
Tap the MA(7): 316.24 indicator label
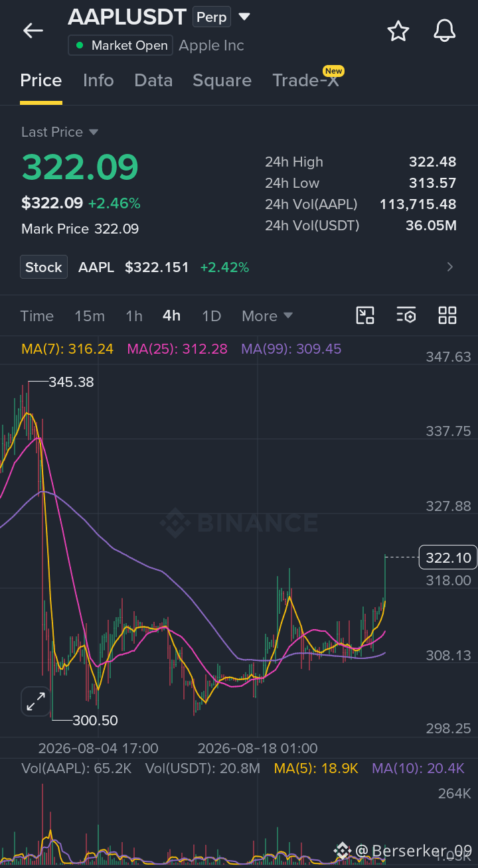click(x=67, y=349)
